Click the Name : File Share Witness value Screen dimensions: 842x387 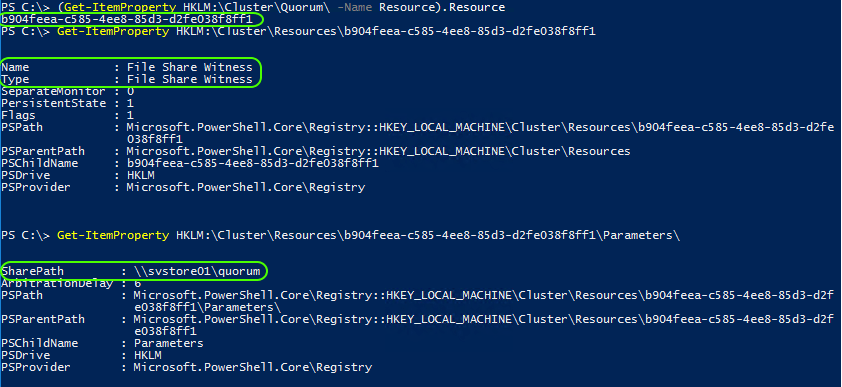coord(190,68)
